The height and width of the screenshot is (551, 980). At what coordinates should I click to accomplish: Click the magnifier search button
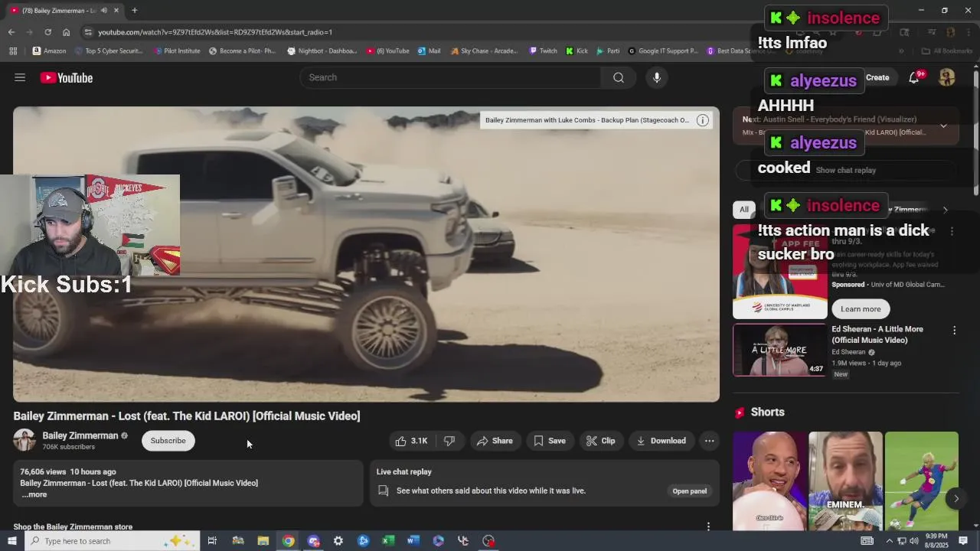click(x=619, y=77)
